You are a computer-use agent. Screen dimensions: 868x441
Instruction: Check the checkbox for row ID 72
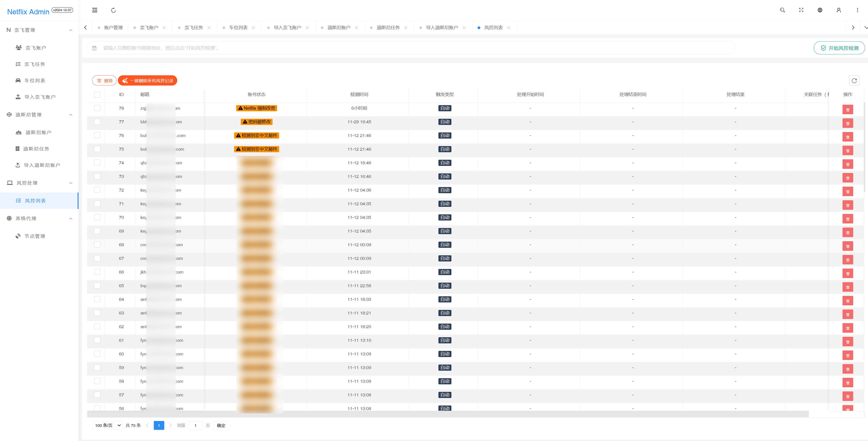click(97, 190)
